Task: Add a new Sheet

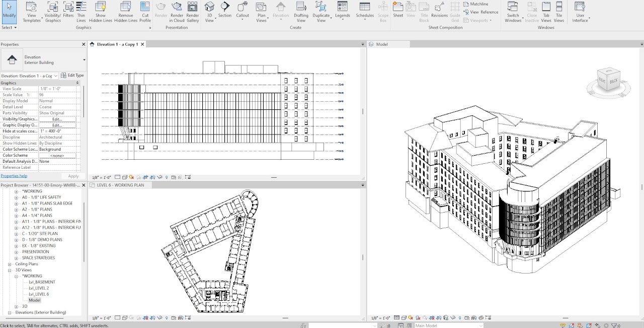Action: 398,10
